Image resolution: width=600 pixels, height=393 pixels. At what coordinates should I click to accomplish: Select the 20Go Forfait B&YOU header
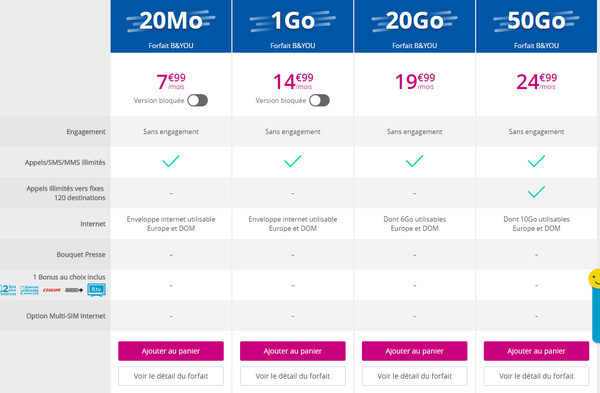414,26
